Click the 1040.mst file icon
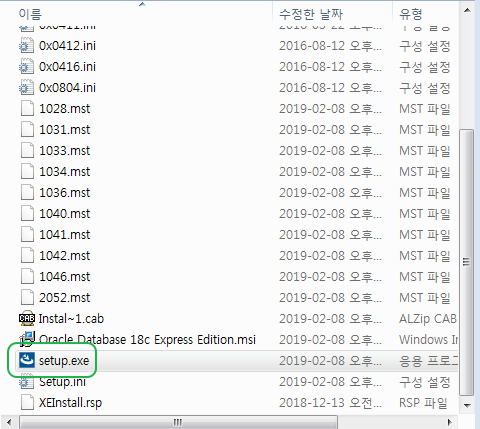480x429 pixels. pyautogui.click(x=27, y=214)
